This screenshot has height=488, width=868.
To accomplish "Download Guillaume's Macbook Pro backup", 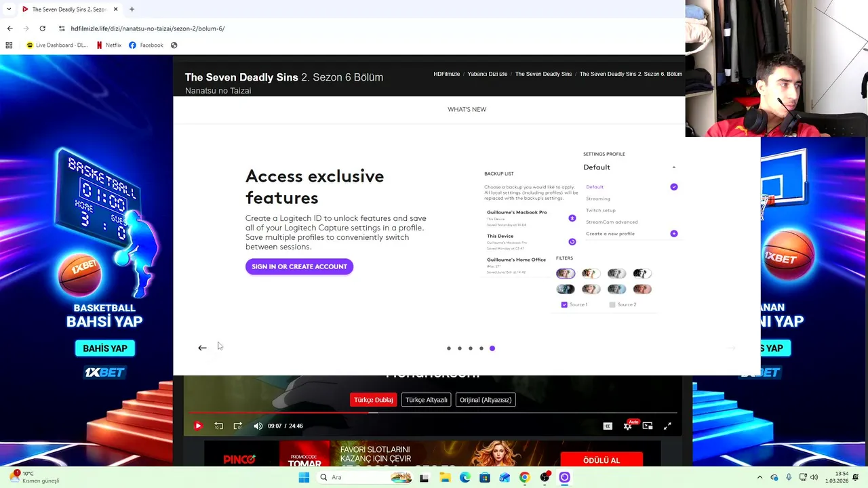I will 572,218.
